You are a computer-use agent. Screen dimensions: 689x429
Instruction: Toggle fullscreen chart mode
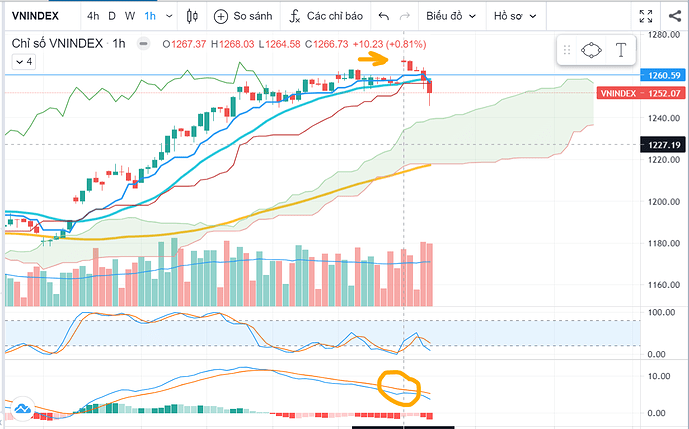pyautogui.click(x=645, y=16)
